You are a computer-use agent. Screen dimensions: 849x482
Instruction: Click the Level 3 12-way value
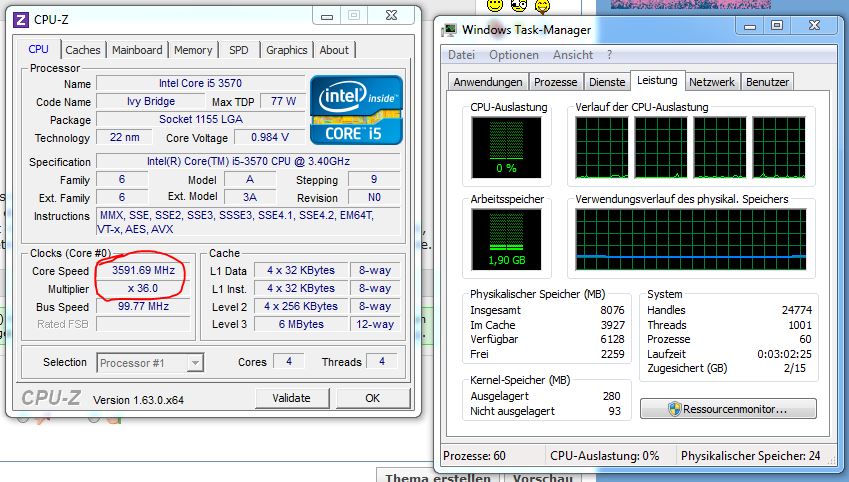coord(375,324)
